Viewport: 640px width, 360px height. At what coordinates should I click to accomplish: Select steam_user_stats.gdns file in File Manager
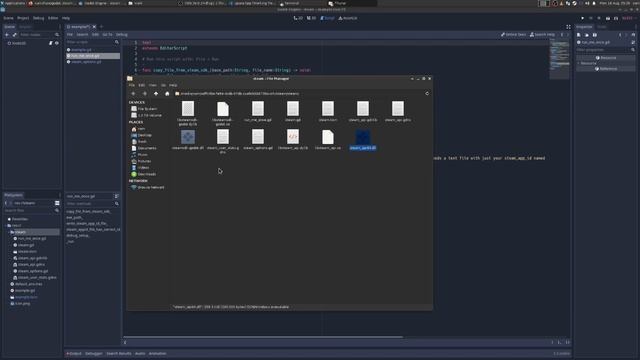pos(223,141)
